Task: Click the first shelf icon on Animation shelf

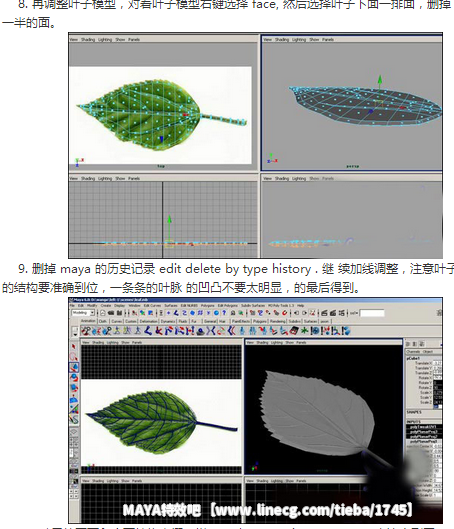Action: (x=85, y=331)
